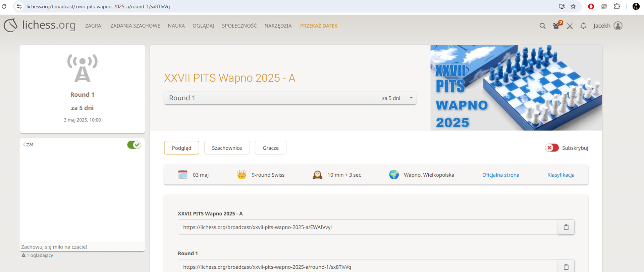
Task: Open the NAUKA menu
Action: [176, 26]
